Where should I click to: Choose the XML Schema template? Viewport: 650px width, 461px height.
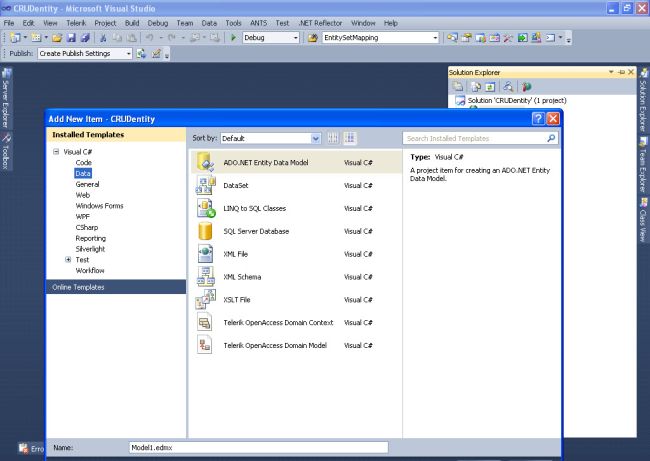click(242, 277)
